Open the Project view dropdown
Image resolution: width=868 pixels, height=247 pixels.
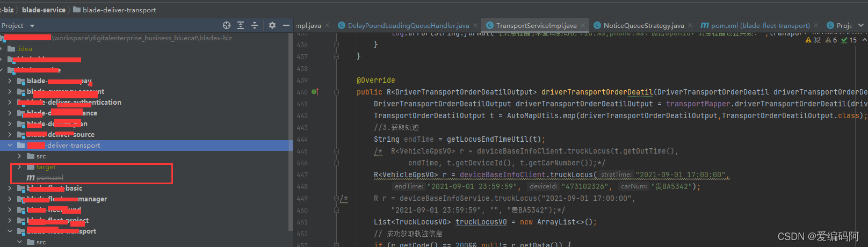32,26
